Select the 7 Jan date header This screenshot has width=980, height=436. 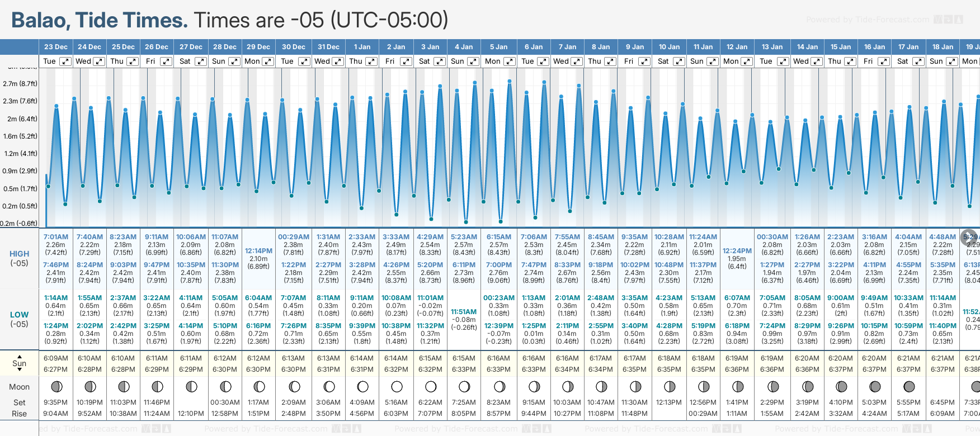567,47
